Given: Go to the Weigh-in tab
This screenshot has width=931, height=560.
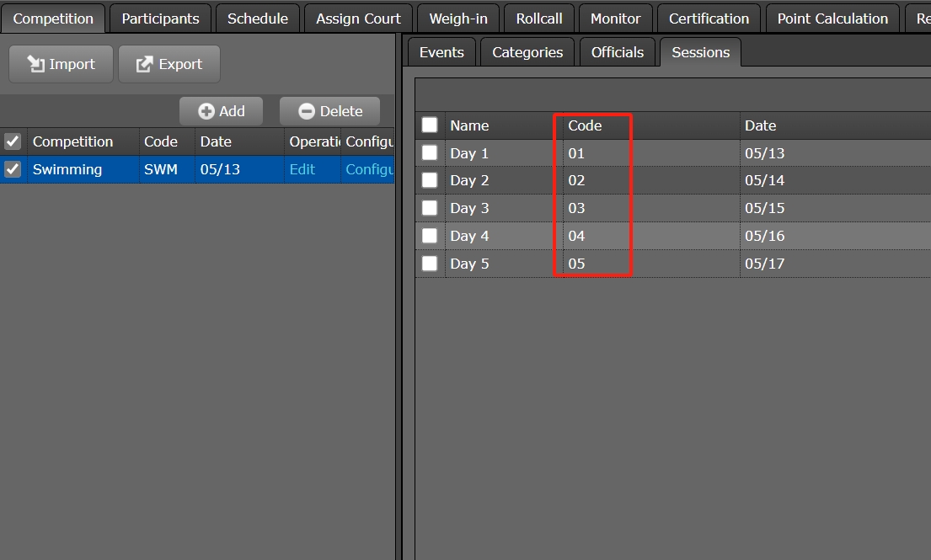Looking at the screenshot, I should [x=457, y=19].
